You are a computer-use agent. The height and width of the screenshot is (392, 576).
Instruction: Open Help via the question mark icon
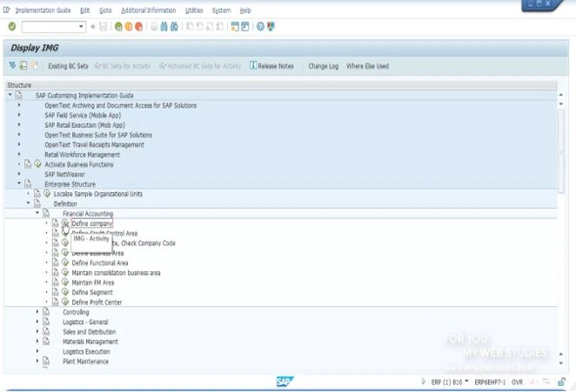tap(260, 27)
